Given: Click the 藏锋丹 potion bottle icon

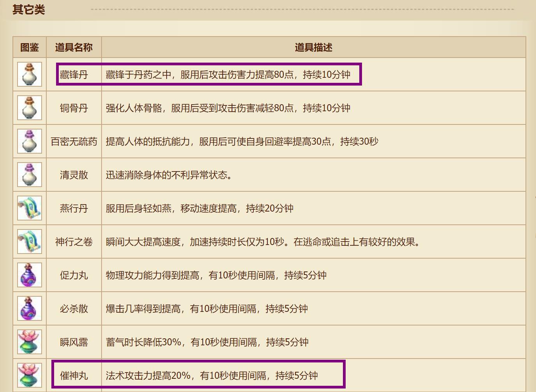Looking at the screenshot, I should pos(30,75).
